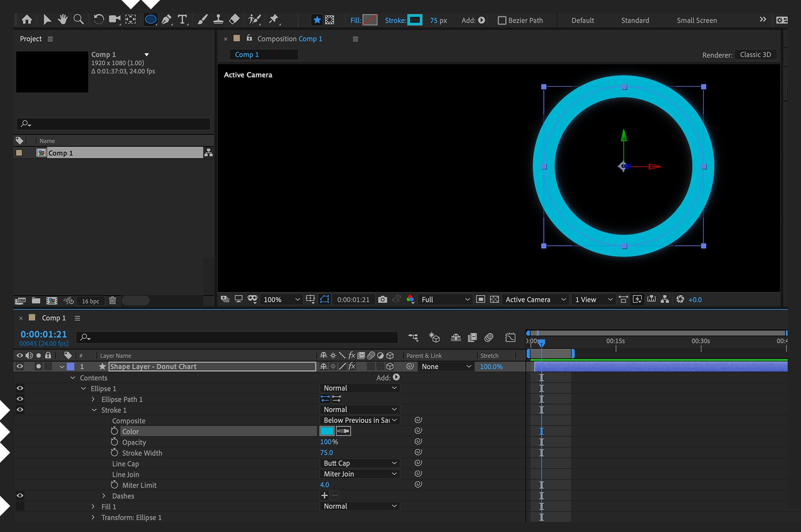Click the 16 bpc color depth button
The height and width of the screenshot is (532, 801).
(90, 301)
